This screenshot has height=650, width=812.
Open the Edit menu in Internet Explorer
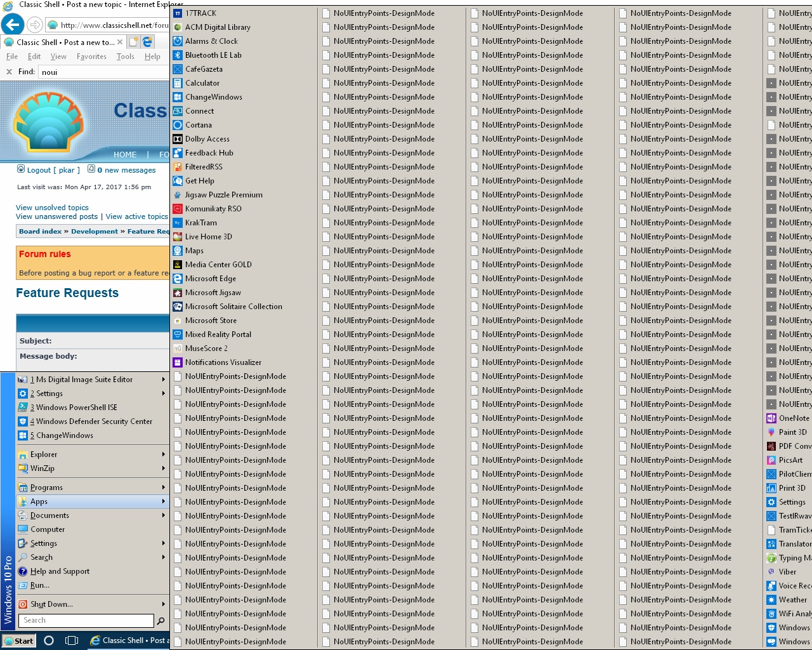34,56
